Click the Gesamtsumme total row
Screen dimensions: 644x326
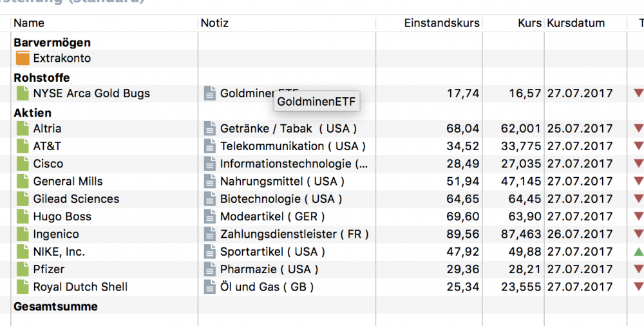coord(56,307)
